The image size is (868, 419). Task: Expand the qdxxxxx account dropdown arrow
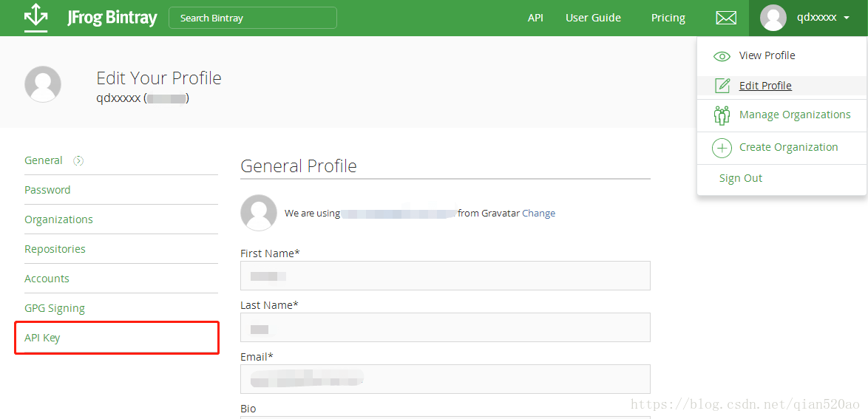(847, 18)
